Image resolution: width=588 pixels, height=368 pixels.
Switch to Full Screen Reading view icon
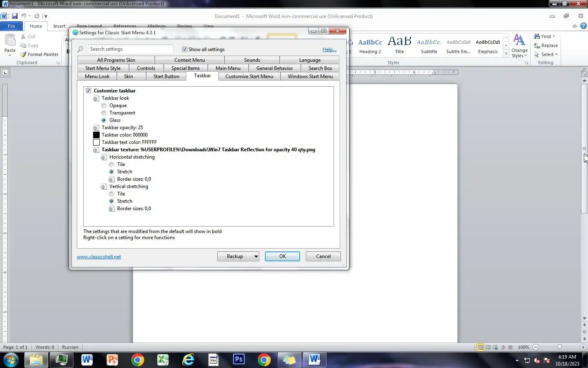tap(488, 347)
